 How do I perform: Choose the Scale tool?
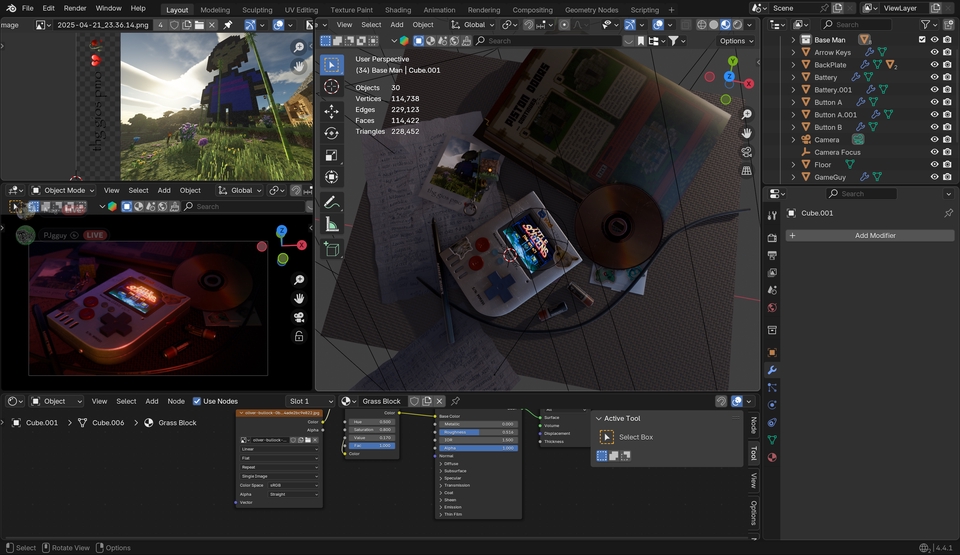point(332,155)
